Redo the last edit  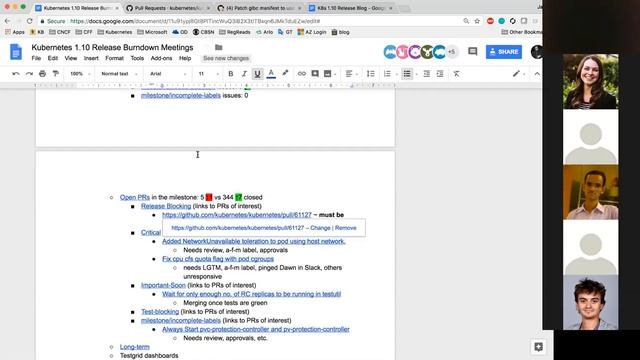point(29,74)
